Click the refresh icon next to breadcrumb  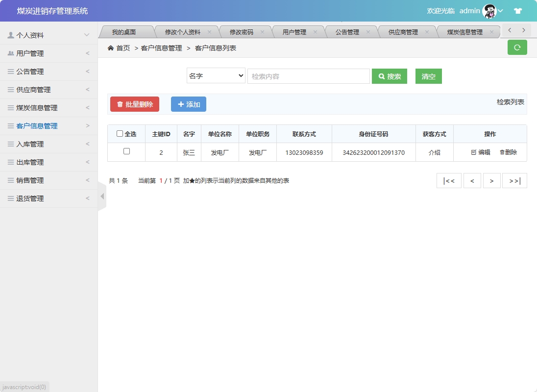coord(517,48)
